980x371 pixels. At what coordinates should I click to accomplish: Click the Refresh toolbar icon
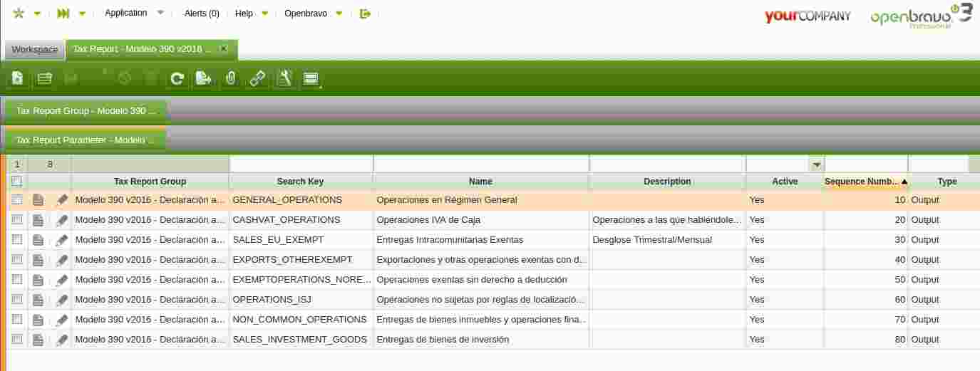(x=177, y=78)
